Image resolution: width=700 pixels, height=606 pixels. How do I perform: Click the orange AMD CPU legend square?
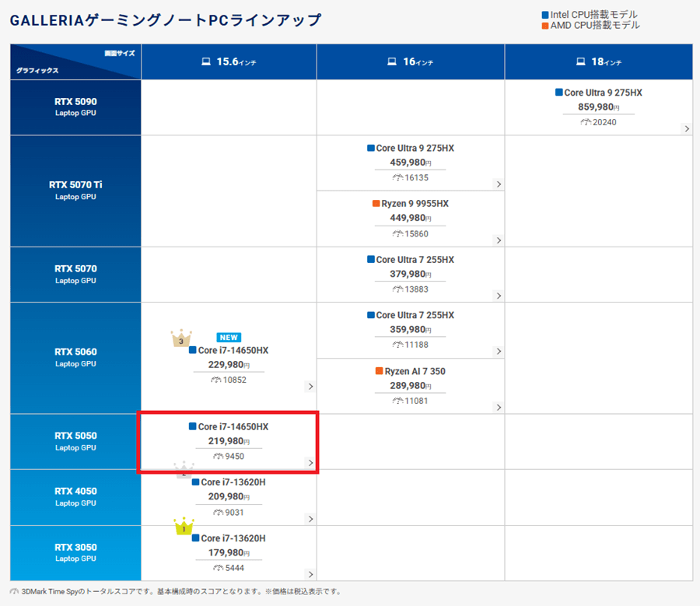[545, 26]
